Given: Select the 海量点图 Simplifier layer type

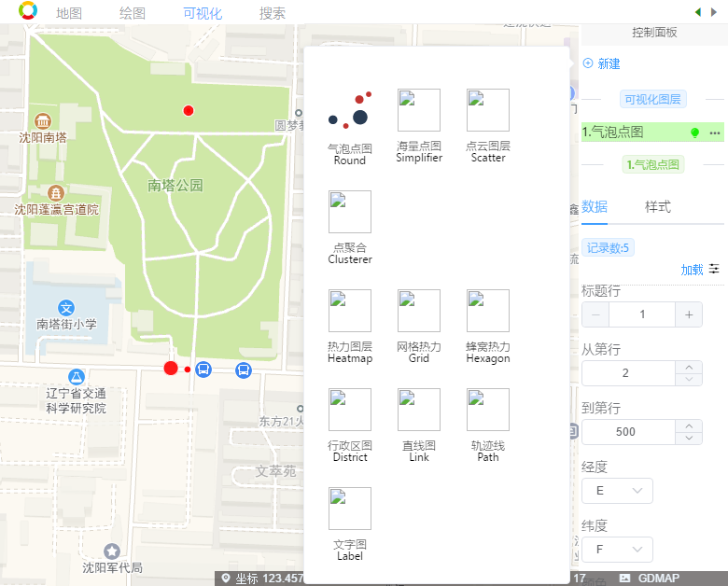Looking at the screenshot, I should [419, 126].
